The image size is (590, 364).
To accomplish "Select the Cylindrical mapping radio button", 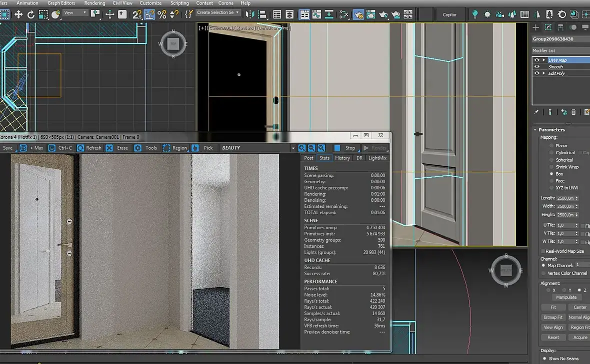I will pyautogui.click(x=551, y=153).
